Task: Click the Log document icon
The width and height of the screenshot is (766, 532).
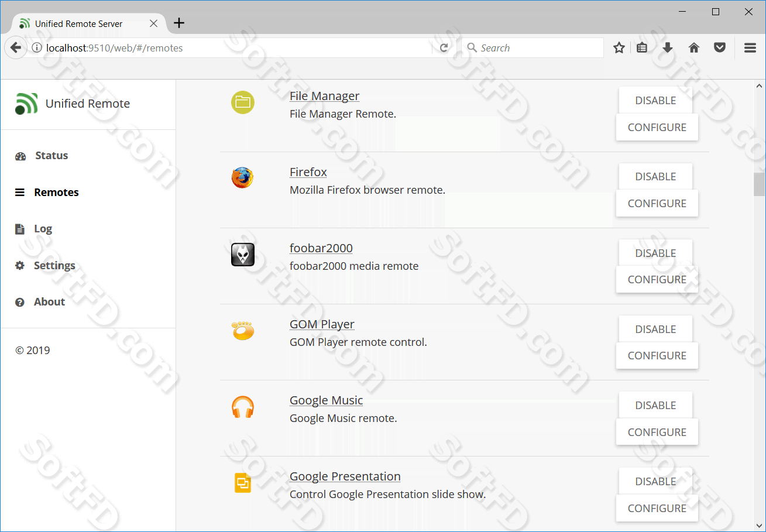Action: click(x=20, y=229)
